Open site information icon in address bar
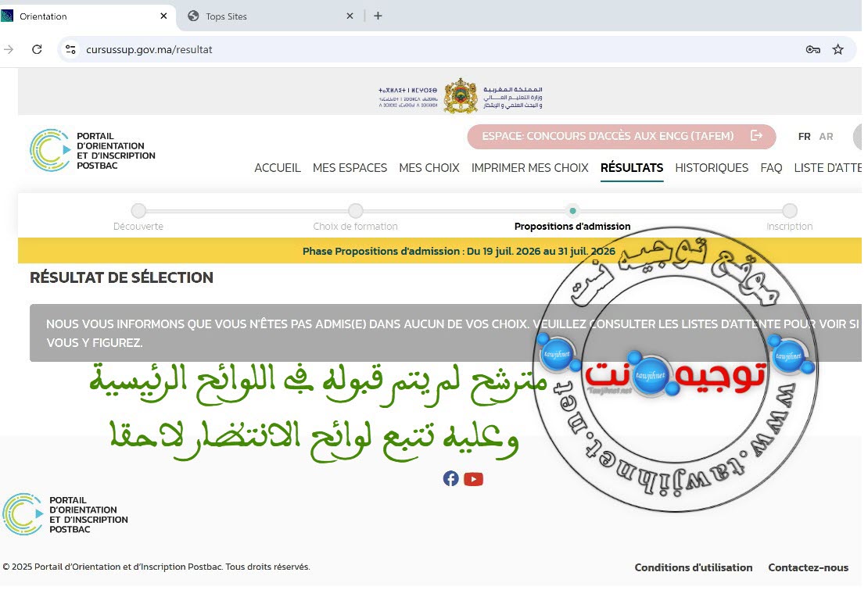This screenshot has height=608, width=868. click(70, 49)
